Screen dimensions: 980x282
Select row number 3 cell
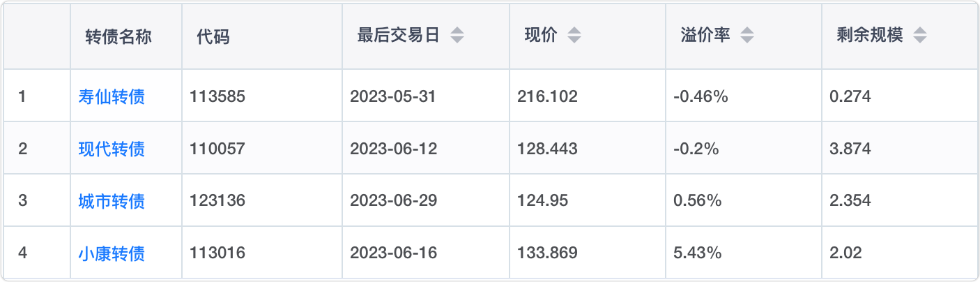(22, 201)
